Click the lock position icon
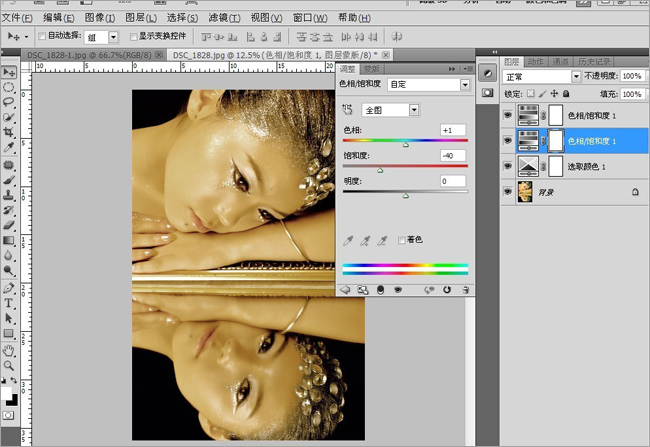This screenshot has width=650, height=447. (x=554, y=94)
